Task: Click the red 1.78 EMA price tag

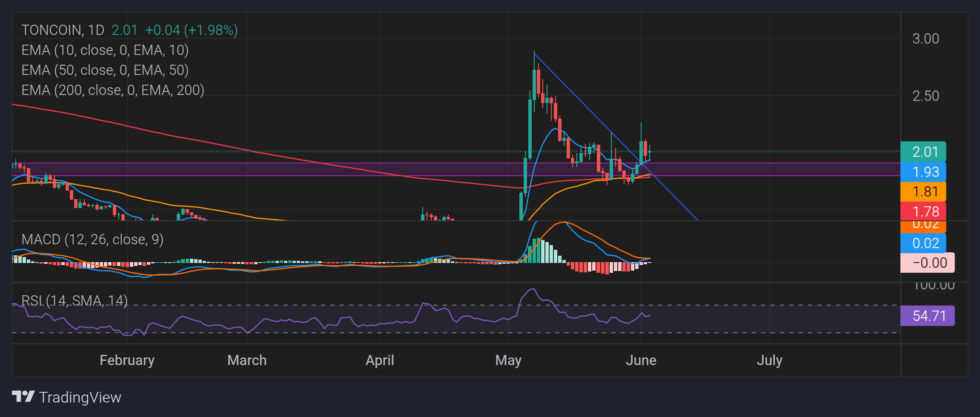Action: (x=923, y=211)
